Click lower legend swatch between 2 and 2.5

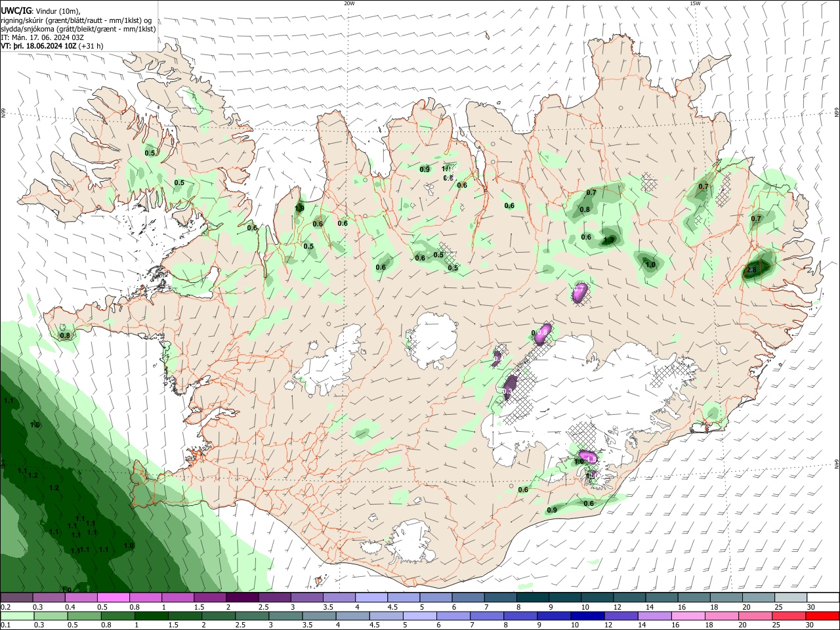click(x=219, y=616)
